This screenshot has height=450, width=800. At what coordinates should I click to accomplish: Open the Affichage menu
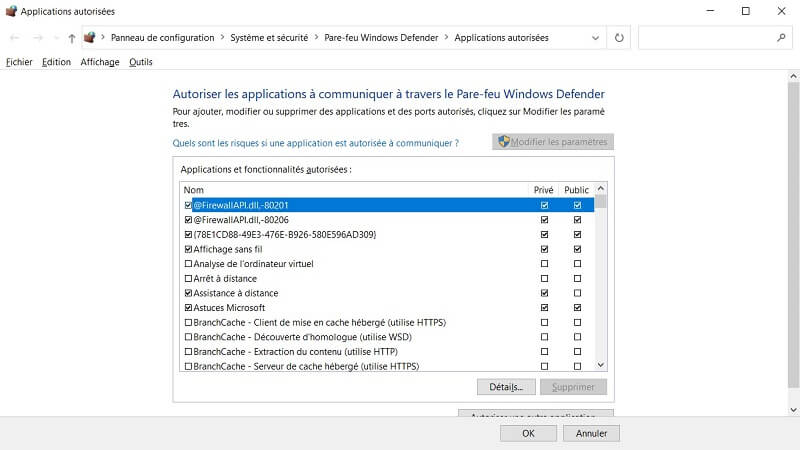click(x=100, y=62)
